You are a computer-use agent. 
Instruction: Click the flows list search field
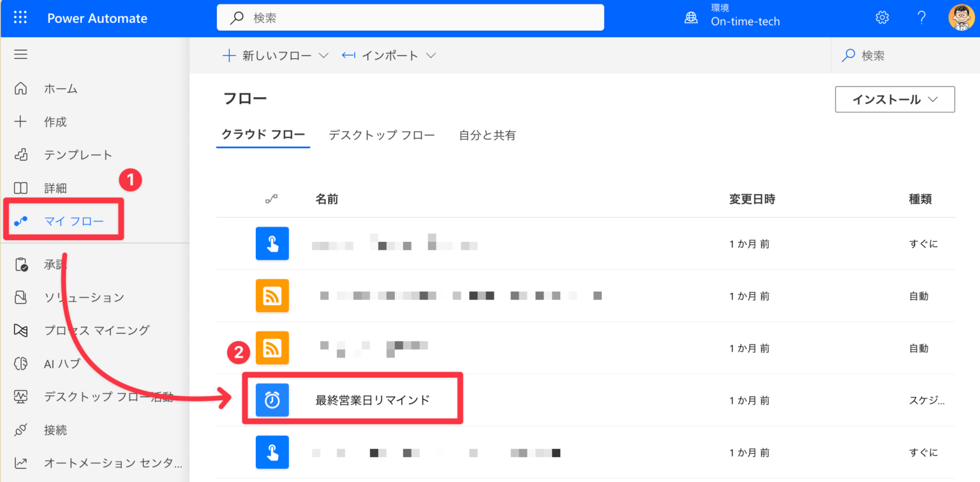tap(905, 56)
